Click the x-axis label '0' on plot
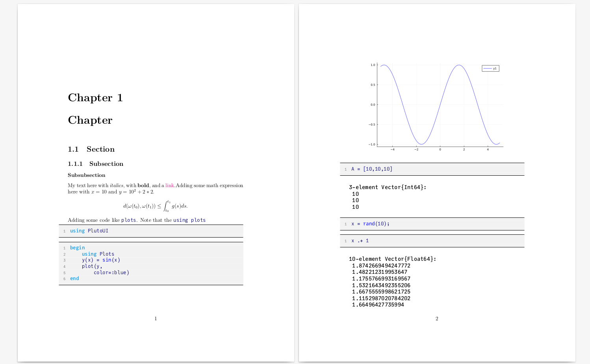590x364 pixels. click(440, 150)
